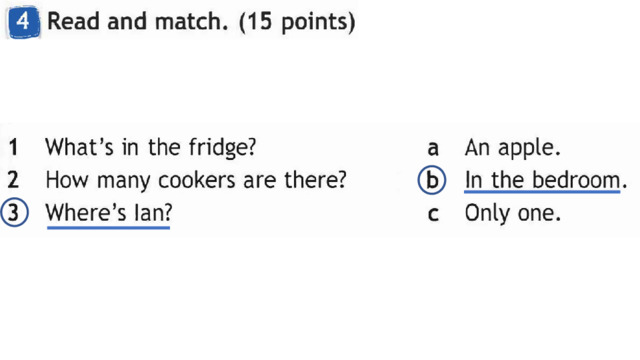Select underlined question "Where's Ian?"
Viewport: 640px width, 360px height.
[x=109, y=214]
